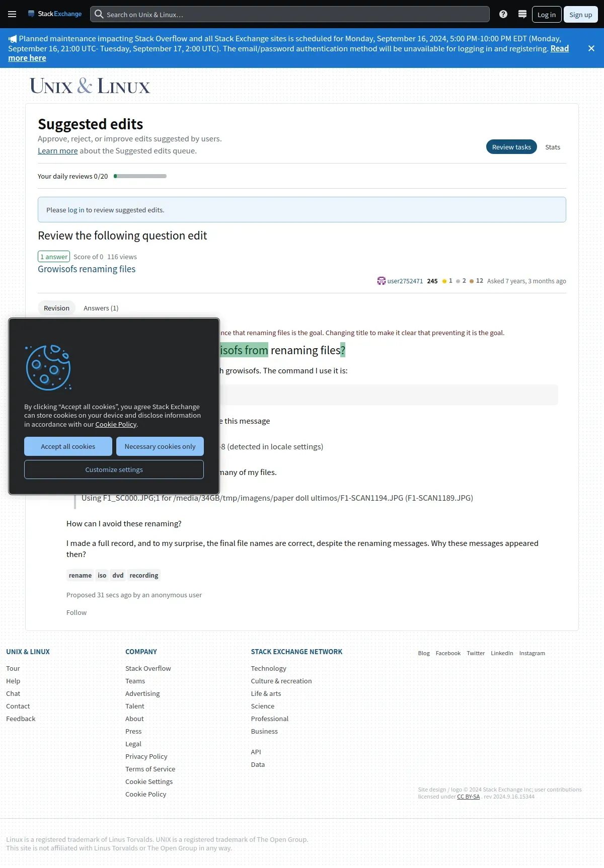This screenshot has height=868, width=604.
Task: Open the Data footer link
Action: pos(258,764)
